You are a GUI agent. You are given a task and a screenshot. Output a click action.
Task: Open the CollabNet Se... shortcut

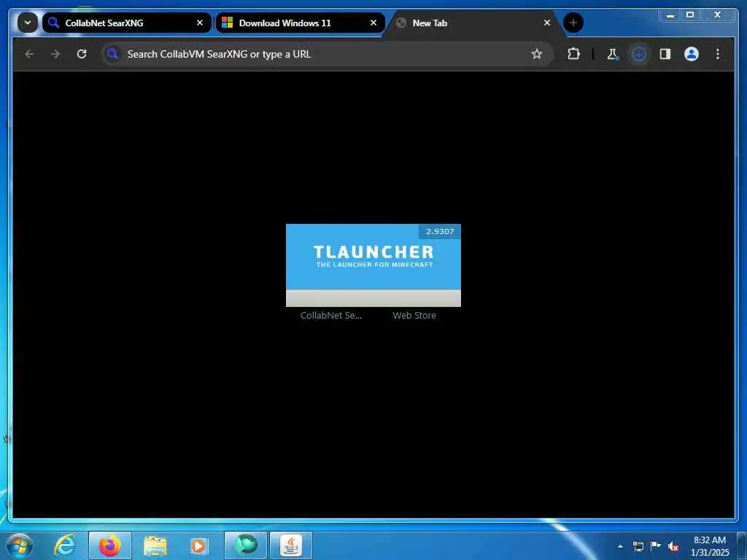pos(331,315)
